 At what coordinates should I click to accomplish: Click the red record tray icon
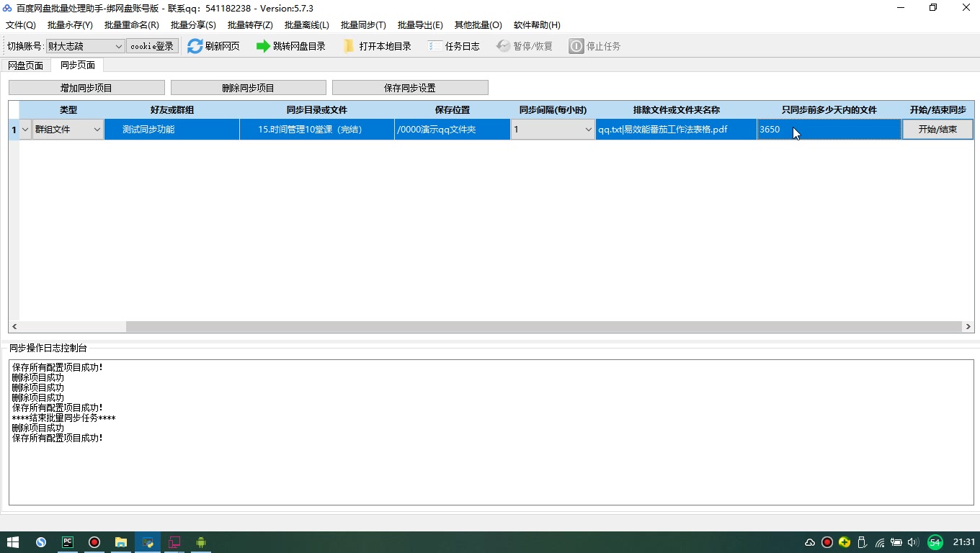[x=827, y=542]
